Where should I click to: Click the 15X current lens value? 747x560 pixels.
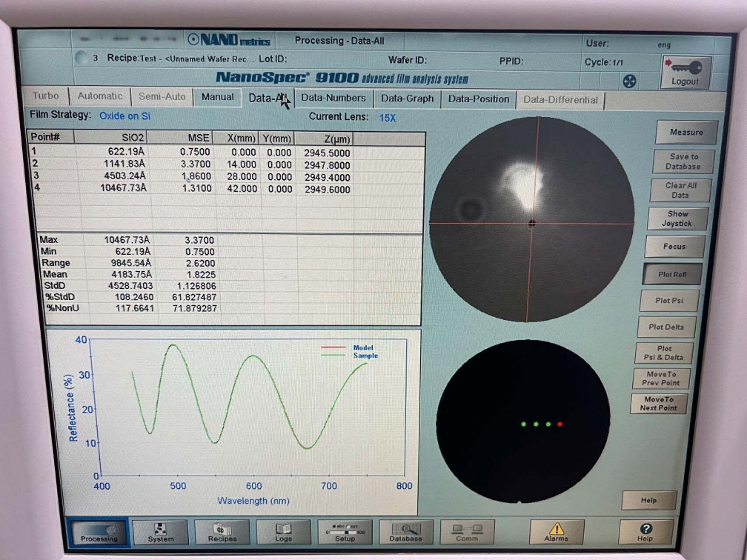[388, 118]
